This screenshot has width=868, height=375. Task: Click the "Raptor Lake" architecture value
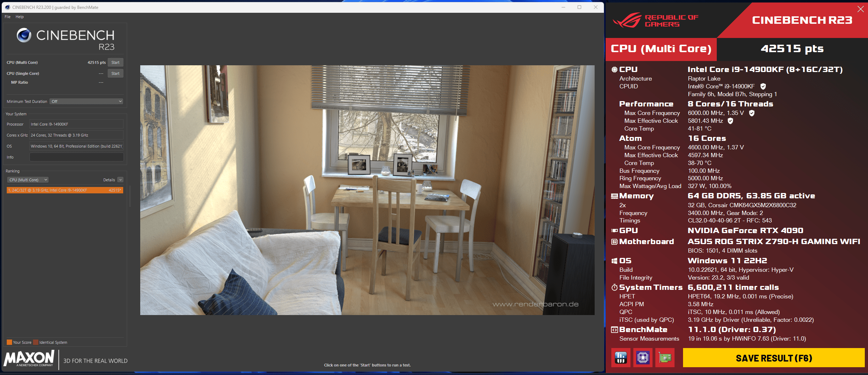coord(704,79)
